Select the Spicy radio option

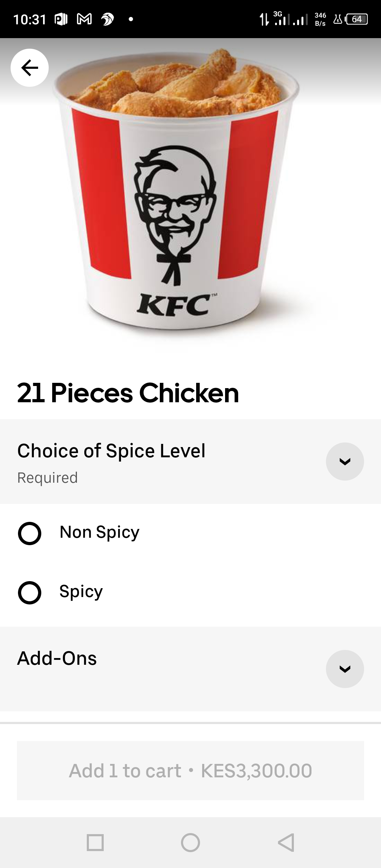[30, 592]
